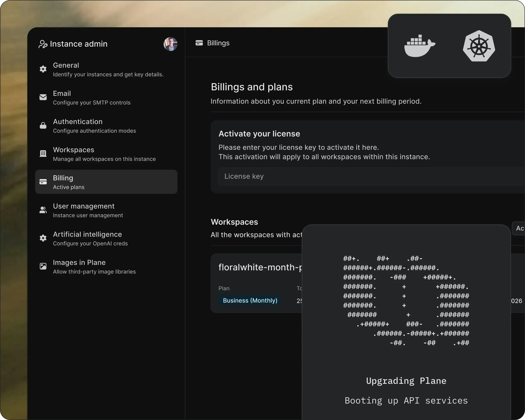Click the Upgrading Plane status text
This screenshot has height=420, width=525.
click(406, 381)
